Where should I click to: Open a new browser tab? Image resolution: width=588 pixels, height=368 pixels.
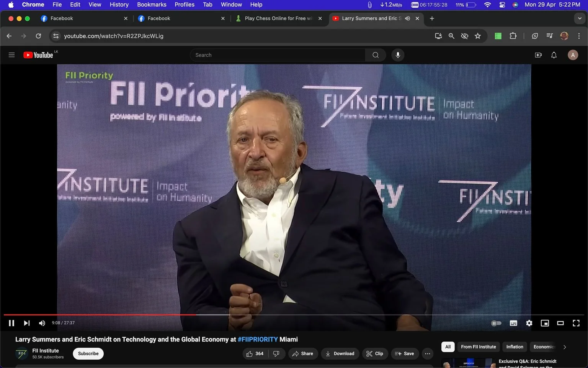(432, 18)
